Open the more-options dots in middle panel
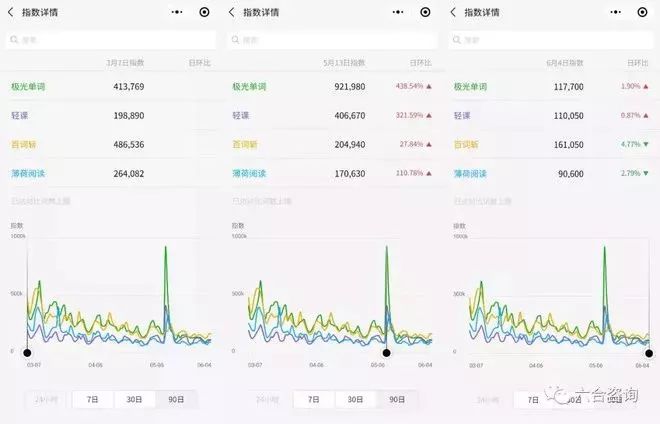The height and width of the screenshot is (424, 660). (x=398, y=12)
